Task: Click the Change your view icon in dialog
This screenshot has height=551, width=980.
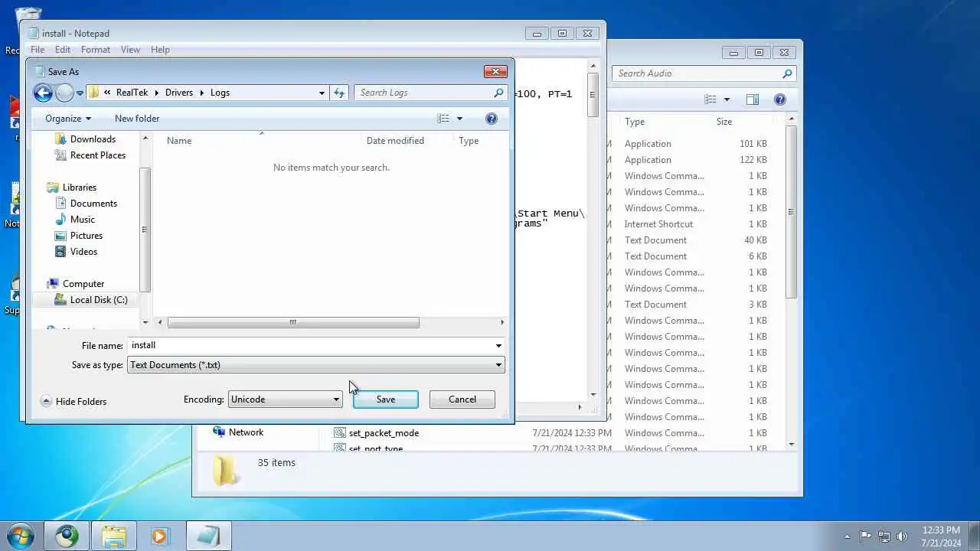Action: (x=443, y=119)
